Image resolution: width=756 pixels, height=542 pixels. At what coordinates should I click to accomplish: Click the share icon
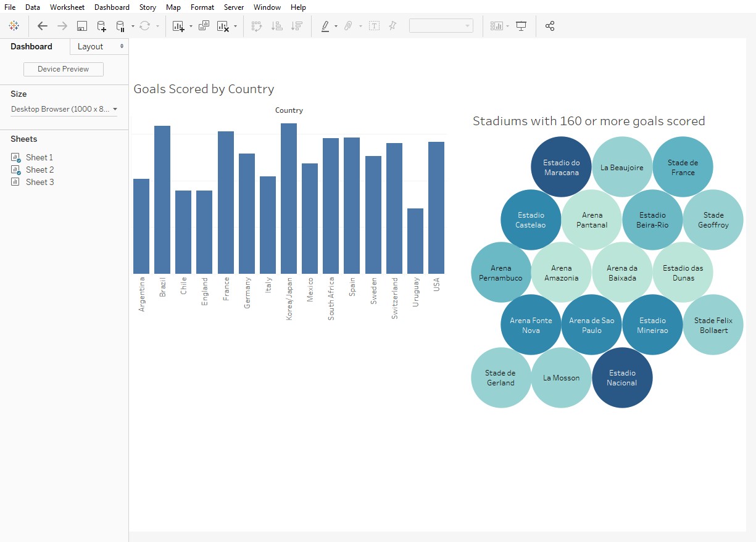click(550, 26)
